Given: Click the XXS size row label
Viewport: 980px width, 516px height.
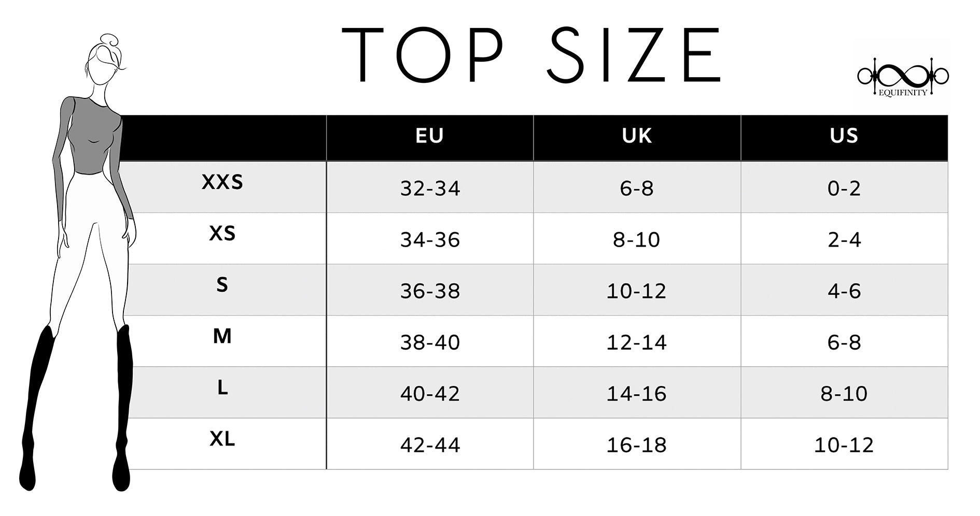Looking at the screenshot, I should click(x=222, y=182).
